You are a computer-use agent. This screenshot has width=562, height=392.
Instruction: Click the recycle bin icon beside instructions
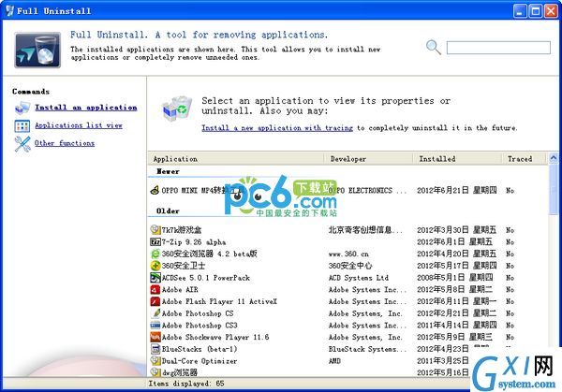[177, 109]
